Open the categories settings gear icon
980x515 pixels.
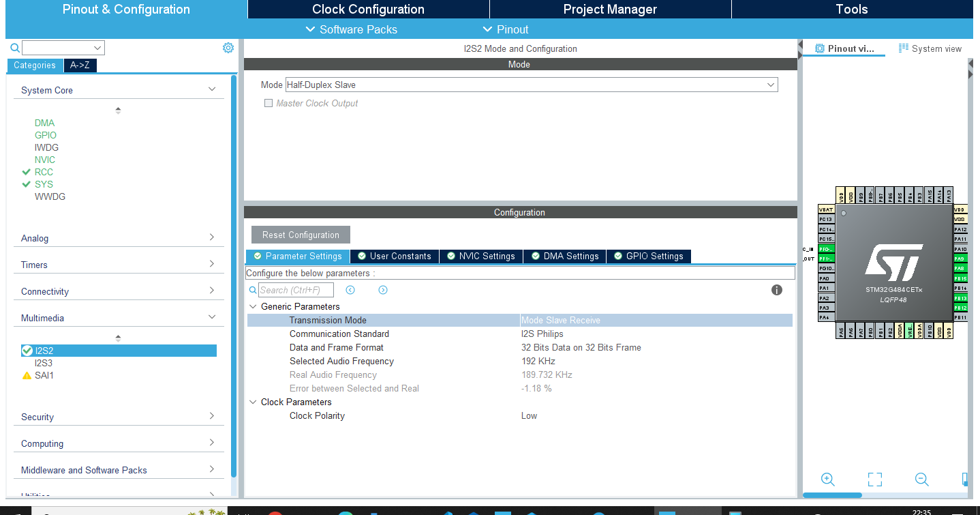(228, 48)
